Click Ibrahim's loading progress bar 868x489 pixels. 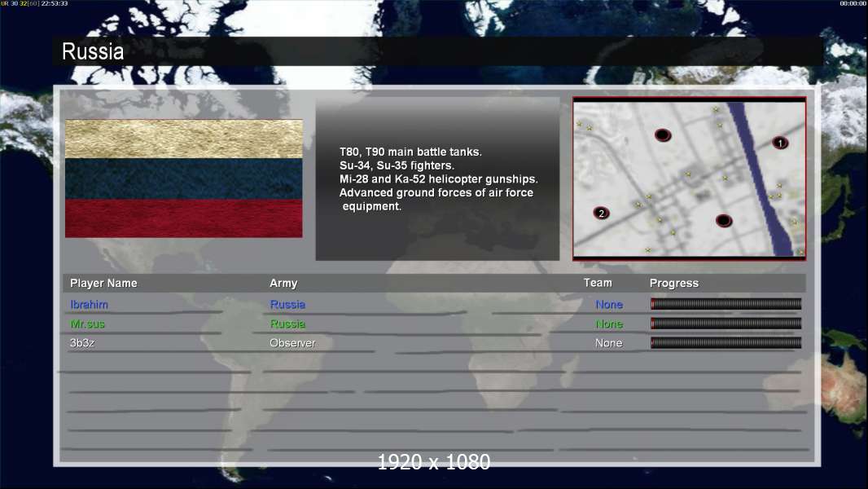tap(726, 303)
